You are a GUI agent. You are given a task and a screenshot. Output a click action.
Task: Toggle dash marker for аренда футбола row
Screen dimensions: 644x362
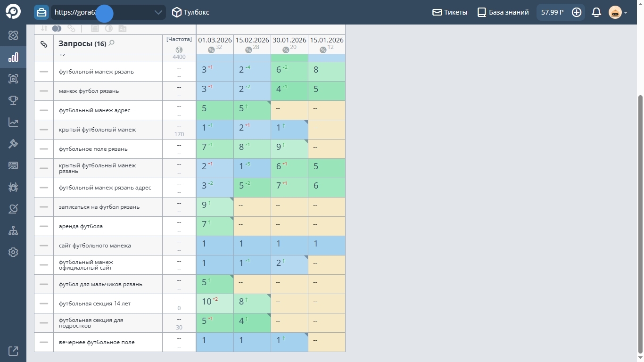(44, 226)
